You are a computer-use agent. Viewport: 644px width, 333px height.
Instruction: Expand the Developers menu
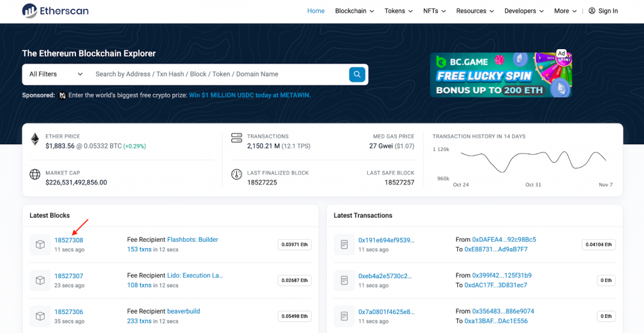524,11
